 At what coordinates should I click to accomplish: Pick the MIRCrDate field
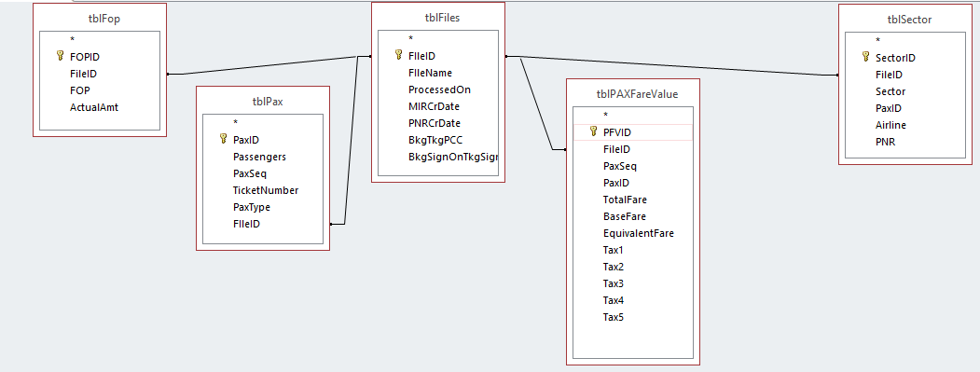pos(438,106)
